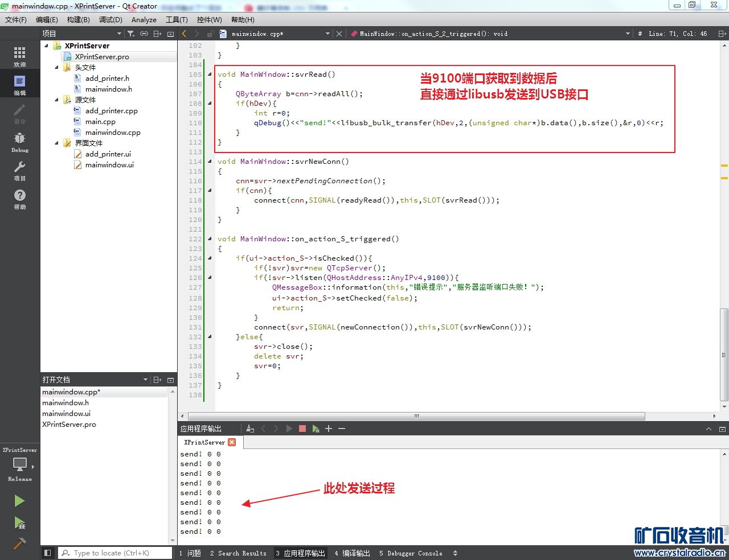Fold the svrRead function at line 105
Image resolution: width=729 pixels, height=560 pixels.
pos(210,74)
